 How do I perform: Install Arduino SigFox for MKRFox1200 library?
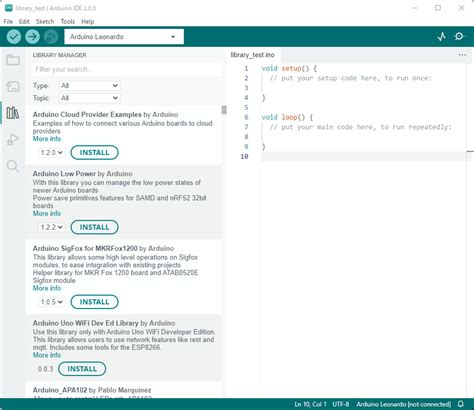pos(94,302)
